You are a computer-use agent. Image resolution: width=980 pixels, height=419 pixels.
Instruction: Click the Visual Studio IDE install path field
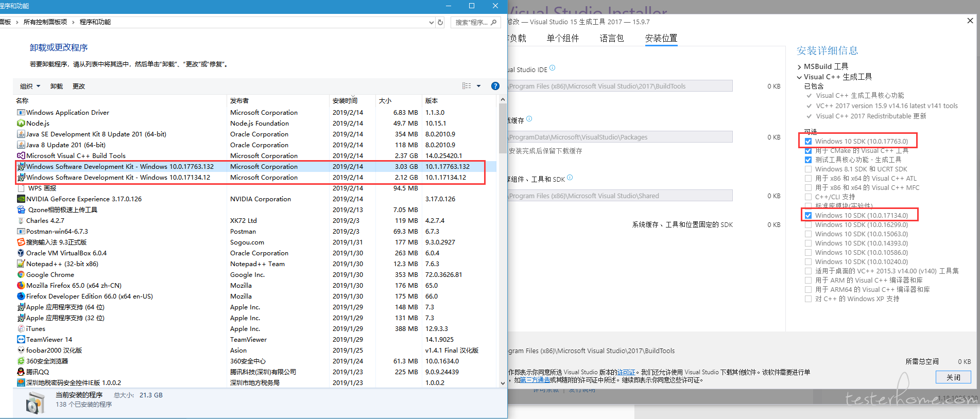620,86
